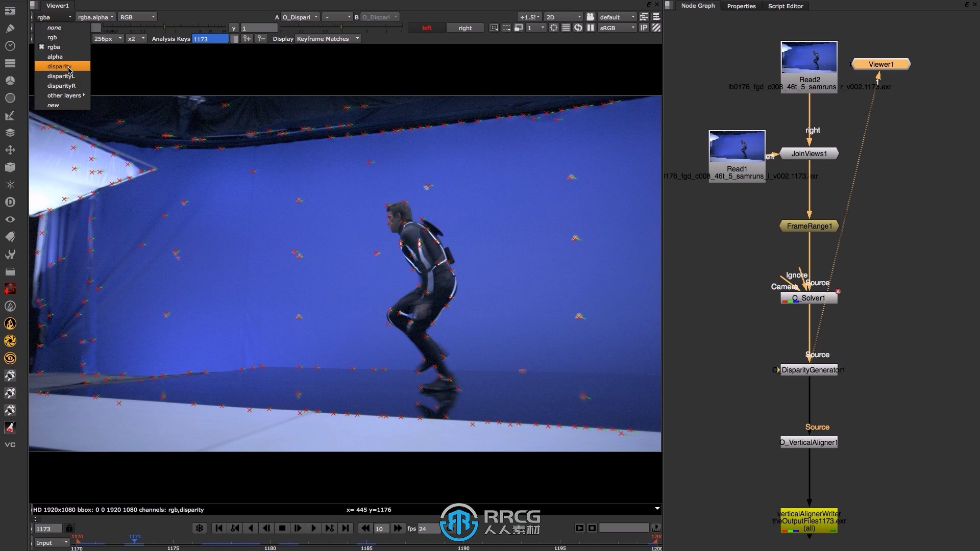Click new at bottom of channel list
The height and width of the screenshot is (551, 980).
tap(62, 105)
